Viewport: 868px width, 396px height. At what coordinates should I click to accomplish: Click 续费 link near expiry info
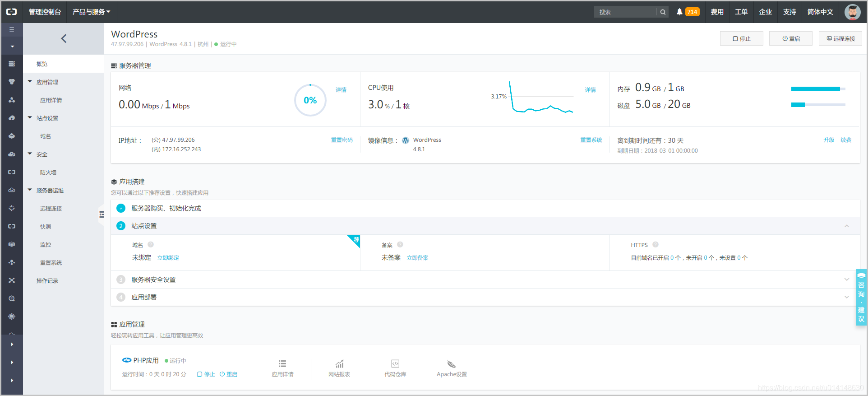click(x=846, y=140)
